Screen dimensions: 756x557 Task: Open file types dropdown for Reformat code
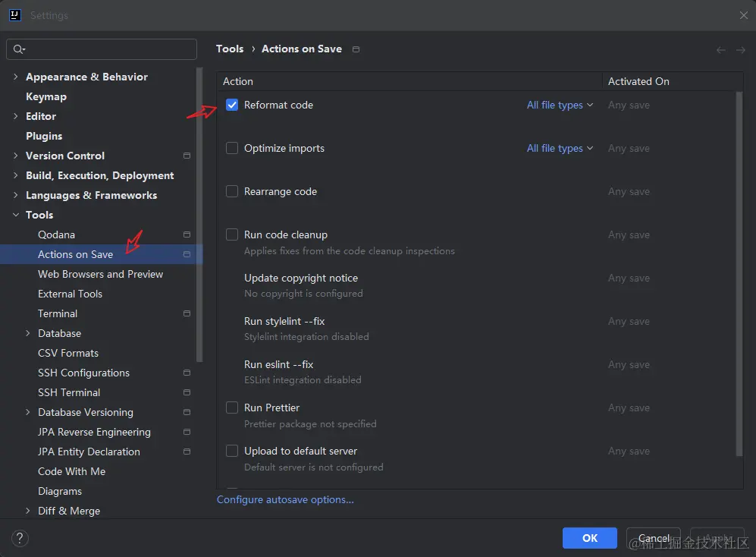(x=560, y=105)
